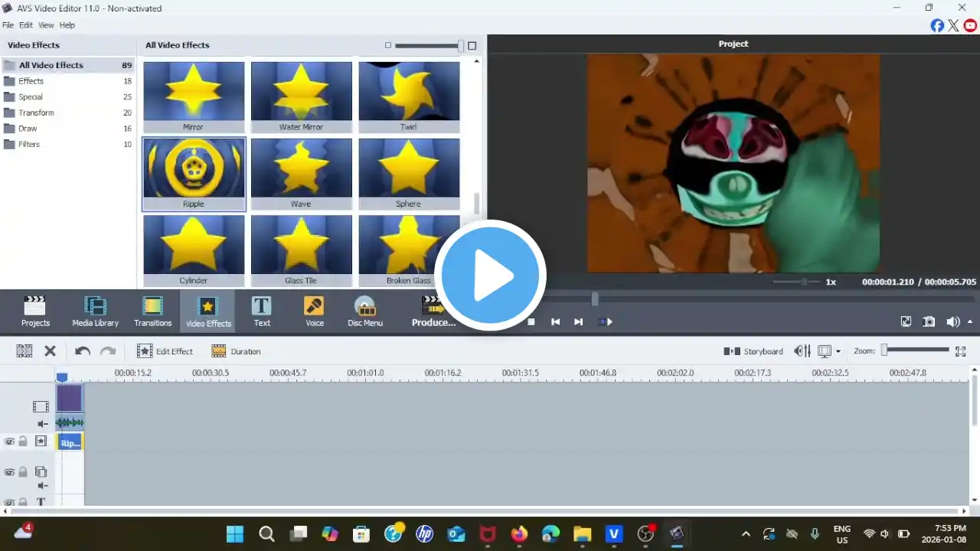Click the Produce button
This screenshot has width=980, height=551.
tap(433, 311)
